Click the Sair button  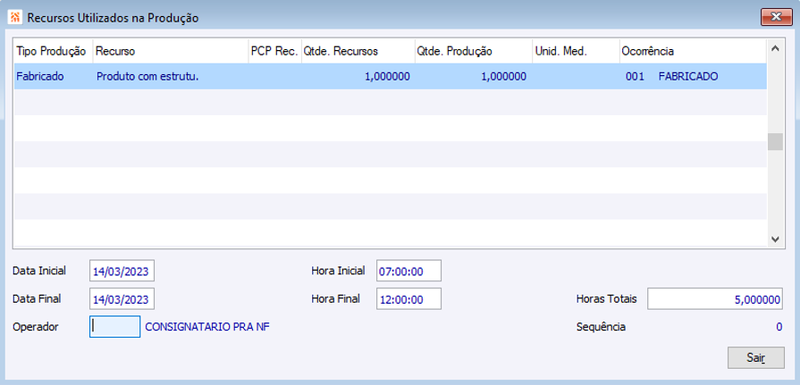point(756,357)
